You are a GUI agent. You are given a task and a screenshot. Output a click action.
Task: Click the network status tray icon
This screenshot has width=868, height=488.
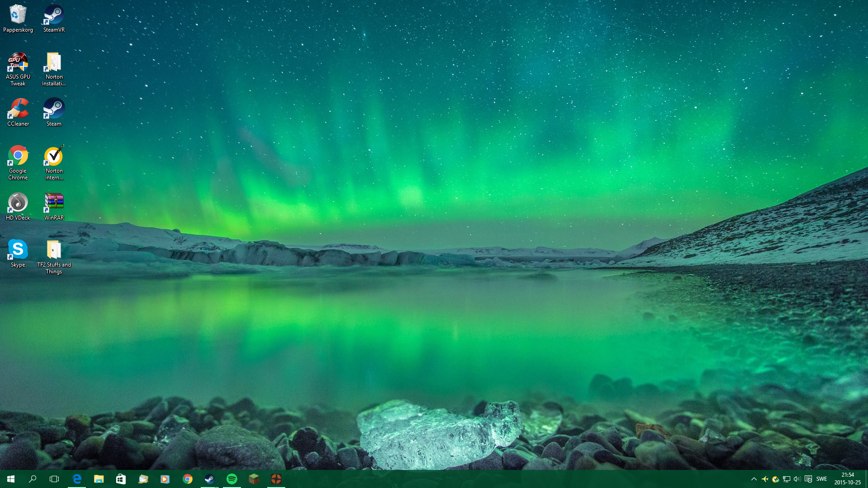[x=787, y=479]
